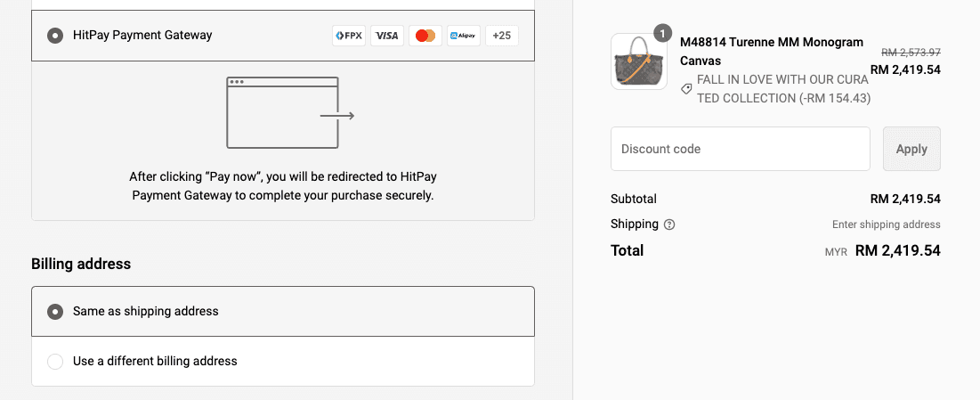Focus the Discount code input field
Screen dimensions: 980x400
(x=740, y=149)
